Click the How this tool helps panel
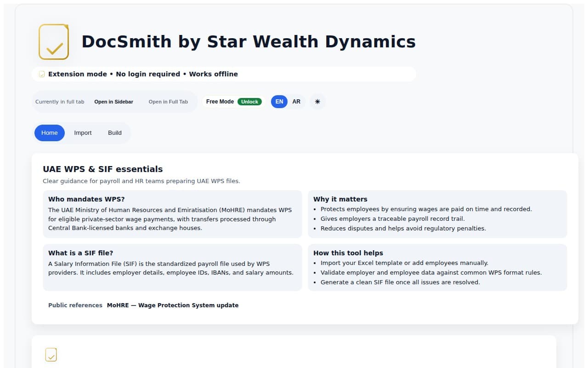 pyautogui.click(x=438, y=268)
